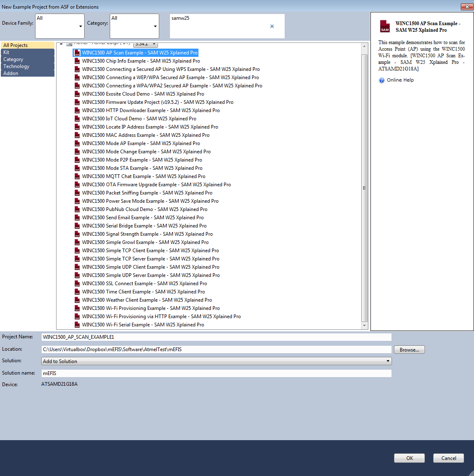Switch to the All Projects view

pos(28,45)
